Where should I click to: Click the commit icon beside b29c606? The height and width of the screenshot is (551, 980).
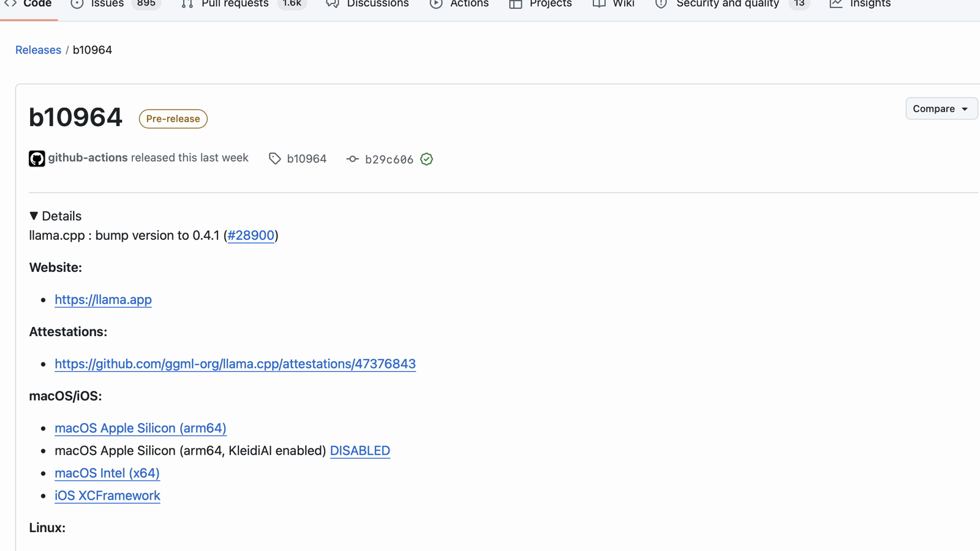352,159
